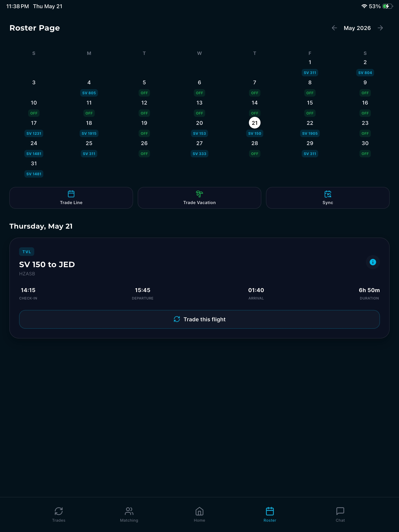This screenshot has width=399, height=532.
Task: Tap SV 804 flight badge
Action: pyautogui.click(x=365, y=73)
